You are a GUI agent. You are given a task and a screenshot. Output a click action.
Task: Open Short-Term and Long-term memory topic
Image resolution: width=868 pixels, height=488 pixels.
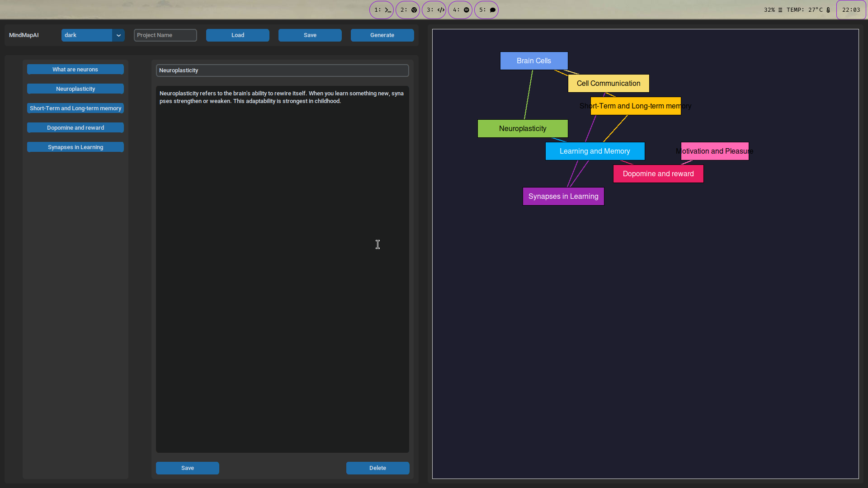[75, 108]
